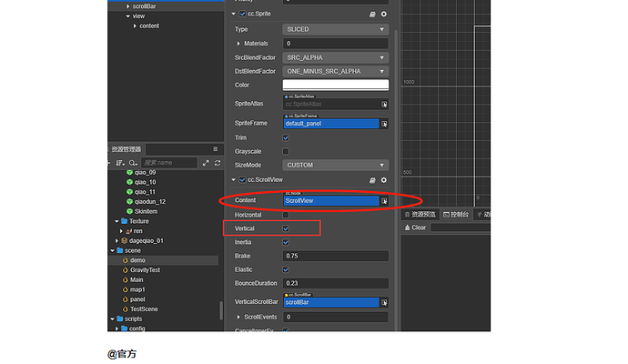Click the ScrollView Content reference field
The height and width of the screenshot is (364, 628).
pyautogui.click(x=331, y=201)
